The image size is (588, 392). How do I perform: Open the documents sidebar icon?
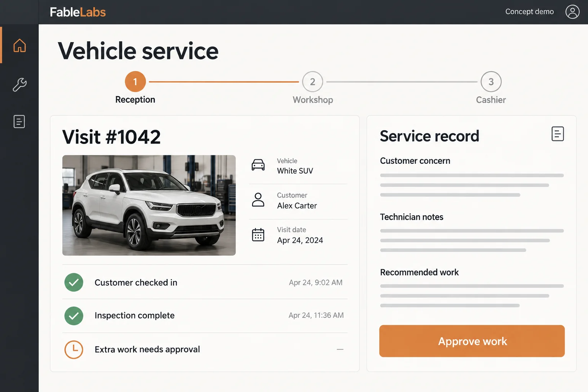pos(19,122)
